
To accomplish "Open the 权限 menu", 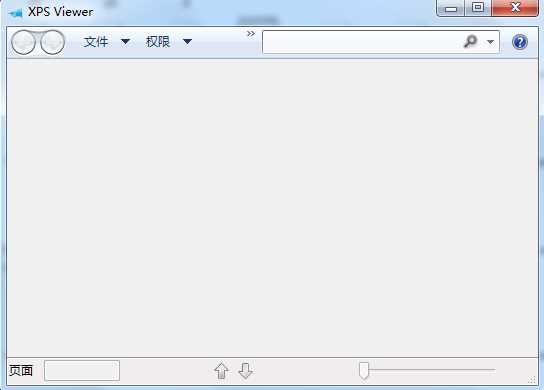I will pos(158,42).
